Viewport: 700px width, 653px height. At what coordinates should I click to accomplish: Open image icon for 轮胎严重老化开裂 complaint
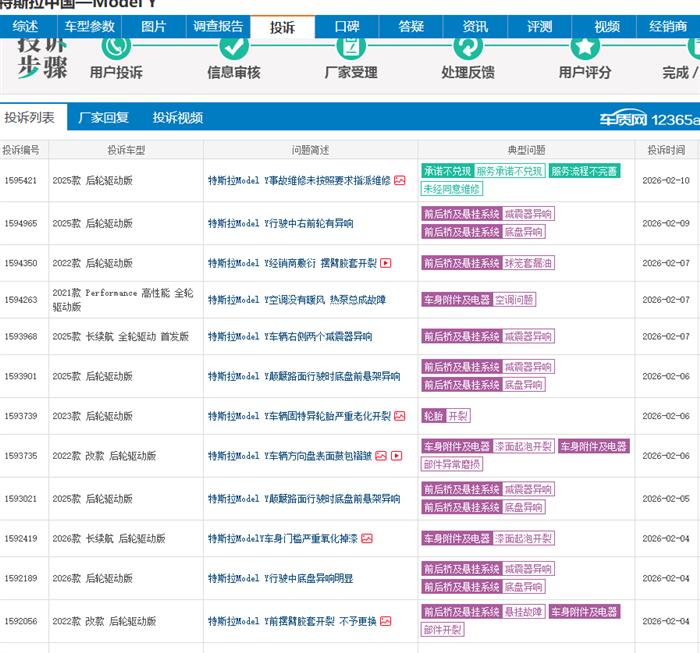pos(400,416)
